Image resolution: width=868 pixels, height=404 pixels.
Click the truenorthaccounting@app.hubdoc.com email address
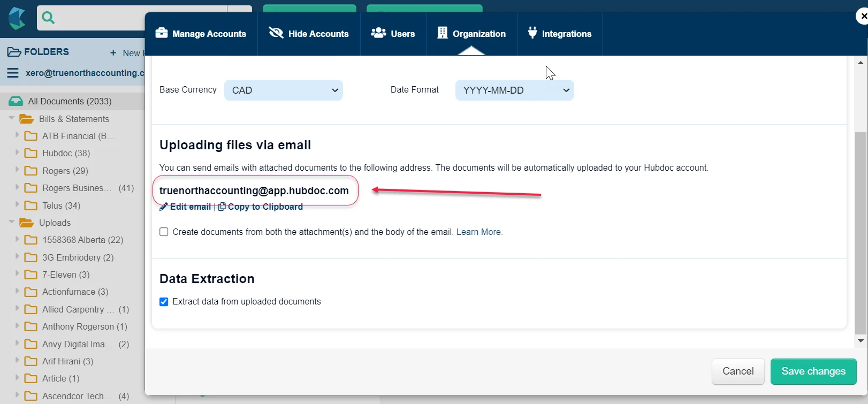click(x=254, y=190)
